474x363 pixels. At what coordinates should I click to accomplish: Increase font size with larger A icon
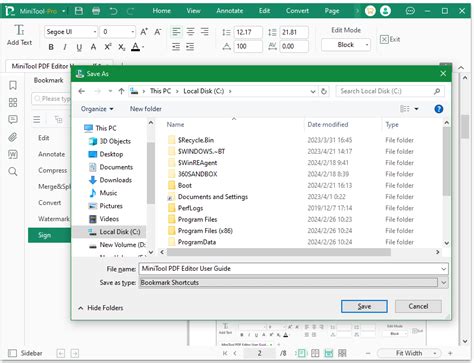(x=144, y=32)
